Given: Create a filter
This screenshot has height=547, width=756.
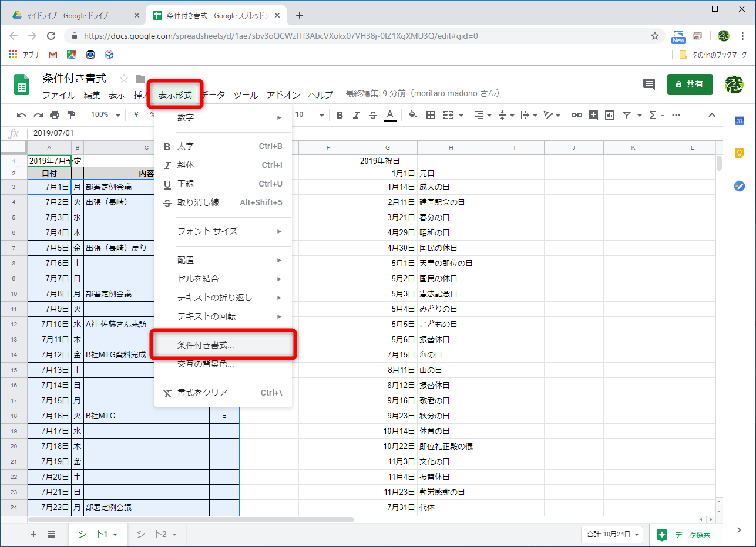Looking at the screenshot, I should [x=627, y=115].
